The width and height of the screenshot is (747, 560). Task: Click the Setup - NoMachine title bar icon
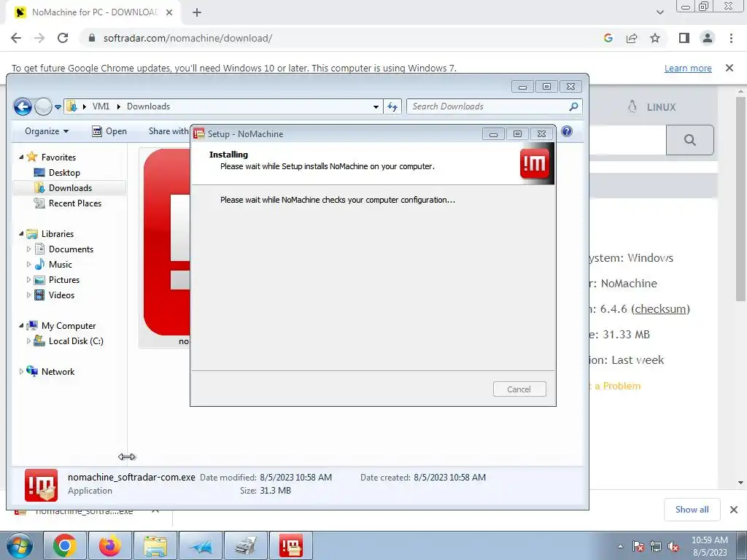coord(199,134)
